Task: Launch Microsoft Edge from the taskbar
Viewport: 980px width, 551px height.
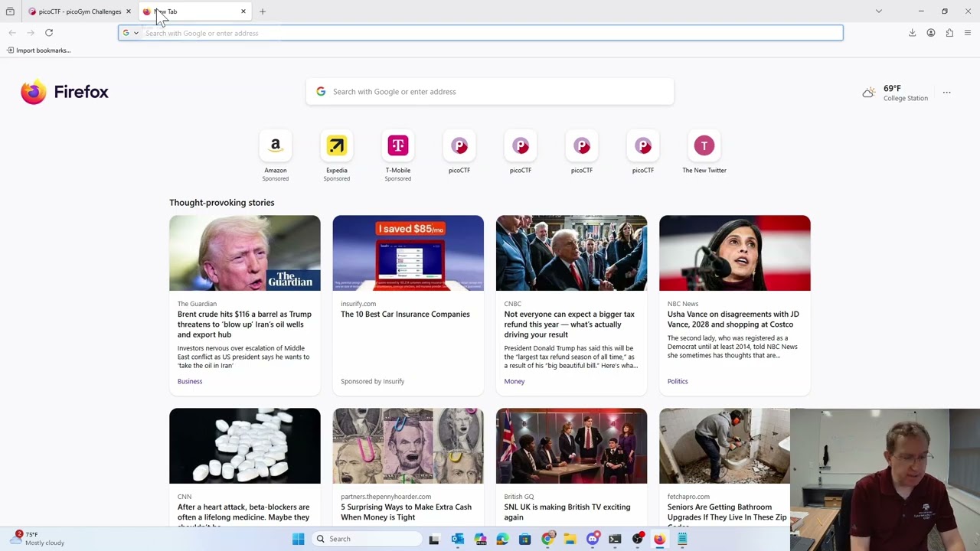Action: tap(502, 539)
